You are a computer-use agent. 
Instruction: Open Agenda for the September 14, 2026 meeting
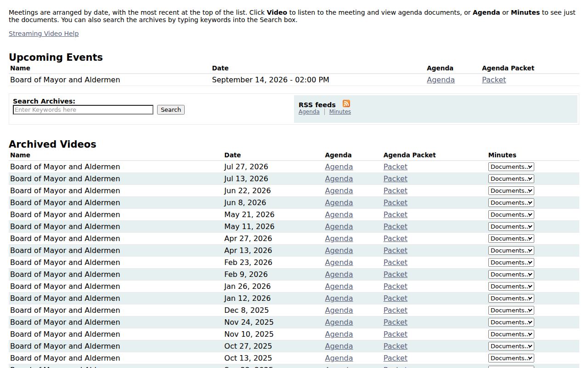pos(441,80)
